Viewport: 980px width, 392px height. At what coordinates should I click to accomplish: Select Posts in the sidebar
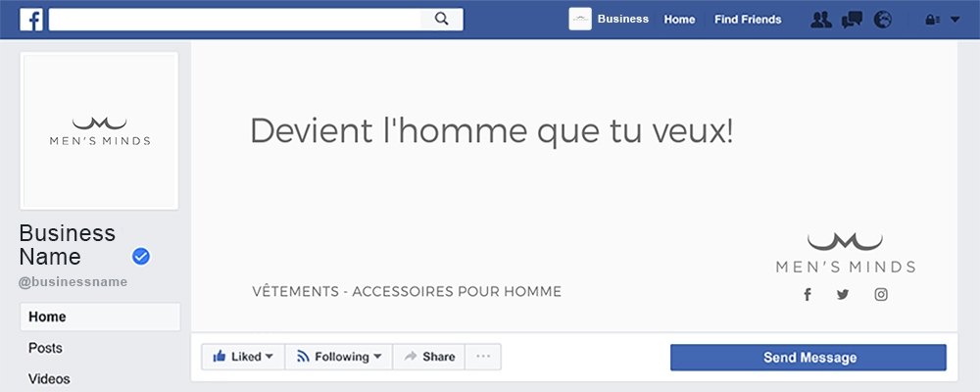click(x=46, y=348)
